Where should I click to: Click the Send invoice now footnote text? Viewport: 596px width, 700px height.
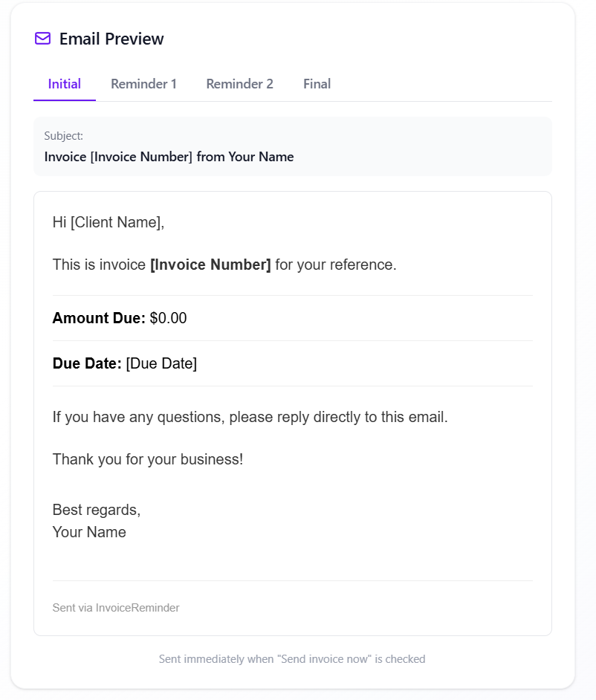coord(292,658)
